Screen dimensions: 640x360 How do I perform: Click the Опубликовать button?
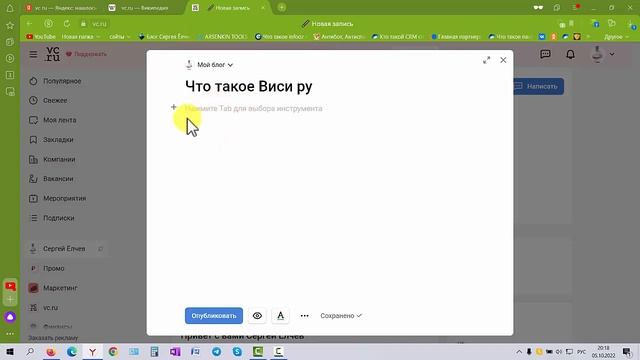tap(213, 316)
